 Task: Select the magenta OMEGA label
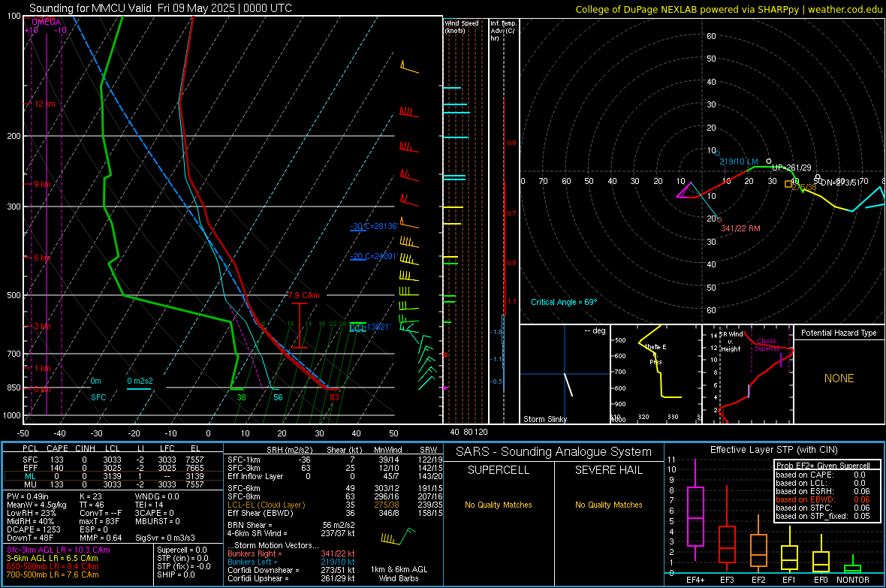click(47, 22)
